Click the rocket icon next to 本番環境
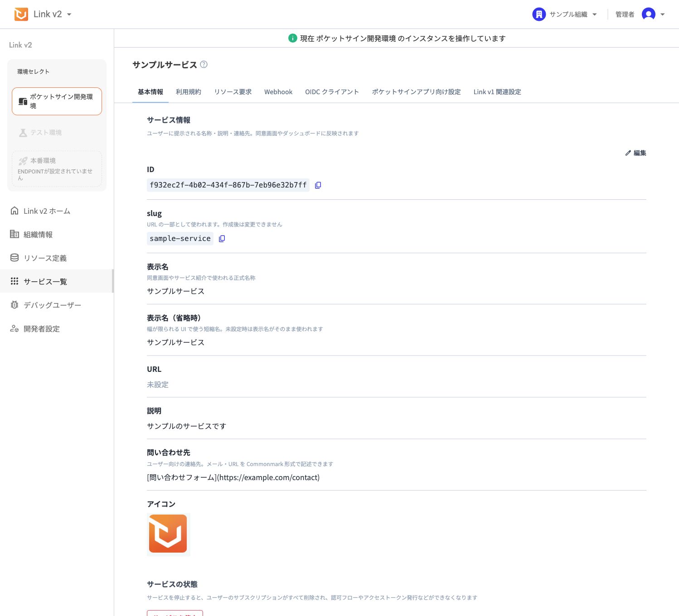The width and height of the screenshot is (679, 616). (23, 161)
